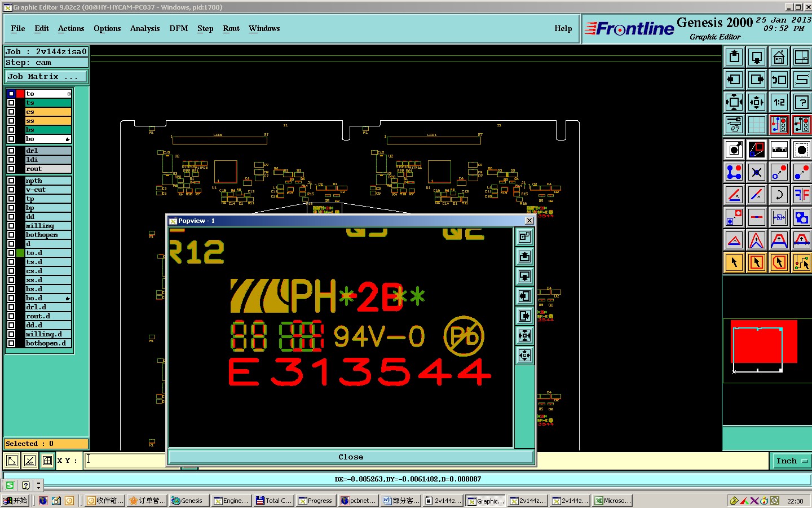This screenshot has height=508, width=812.
Task: Open the XY coordinate window icon
Action: [x=802, y=57]
